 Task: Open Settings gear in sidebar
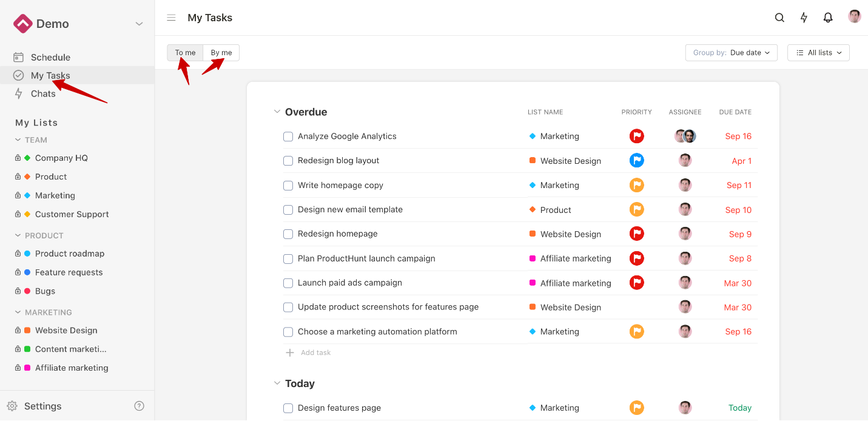click(12, 406)
